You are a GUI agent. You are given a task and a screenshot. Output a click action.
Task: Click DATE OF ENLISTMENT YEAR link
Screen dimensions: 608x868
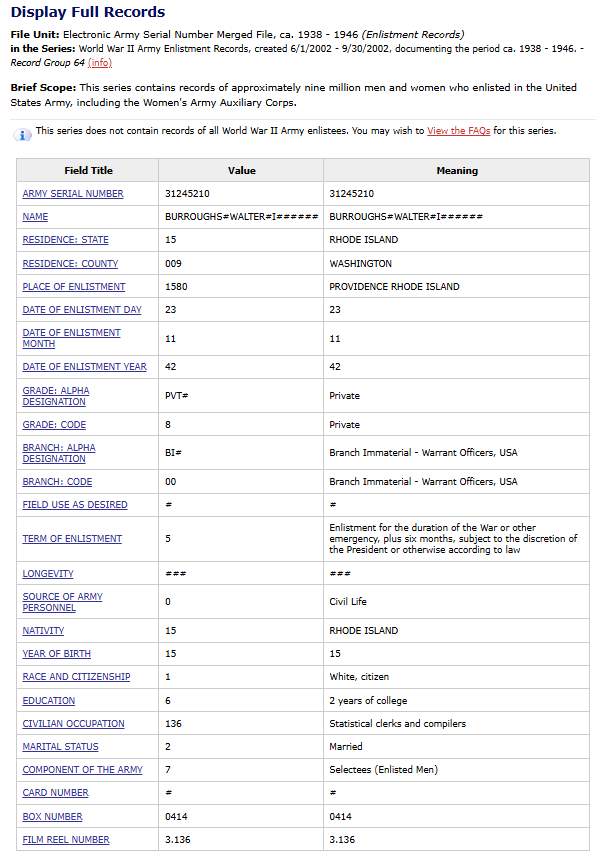click(84, 367)
